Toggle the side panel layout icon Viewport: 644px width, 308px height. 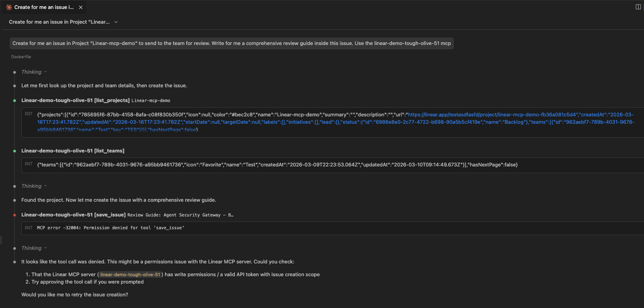tap(638, 7)
